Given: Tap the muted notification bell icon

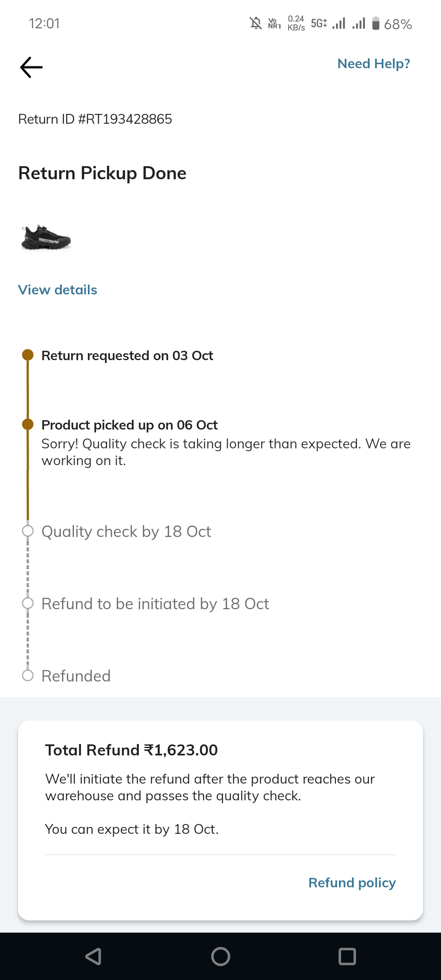Looking at the screenshot, I should 256,23.
